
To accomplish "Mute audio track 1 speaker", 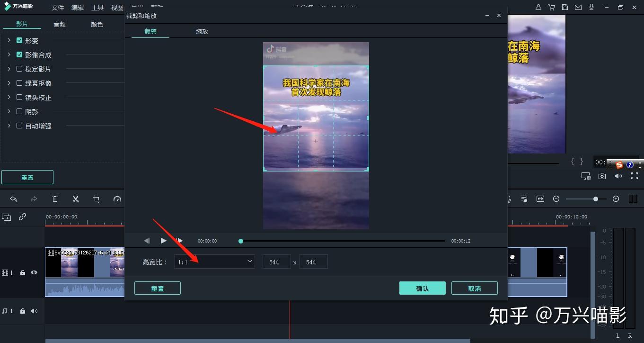I will click(34, 311).
